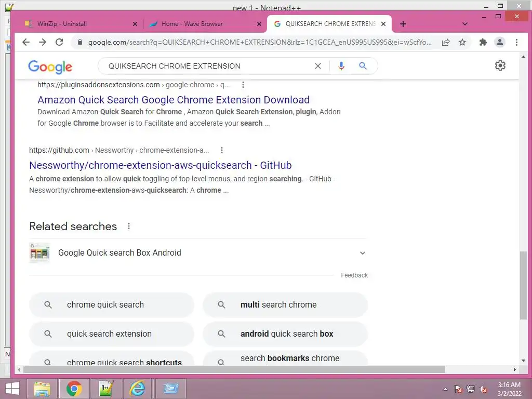Start voice search with the microphone icon
Viewport: 532px width, 399px height.
[x=341, y=66]
